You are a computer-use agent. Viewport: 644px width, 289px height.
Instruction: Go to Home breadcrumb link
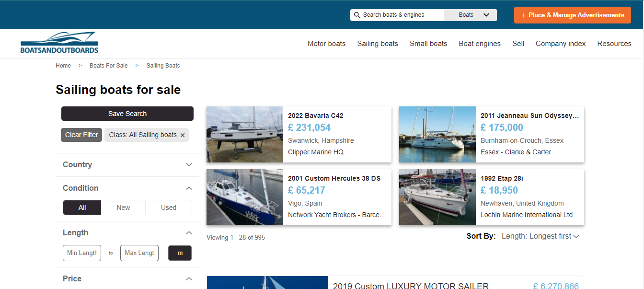(x=63, y=66)
